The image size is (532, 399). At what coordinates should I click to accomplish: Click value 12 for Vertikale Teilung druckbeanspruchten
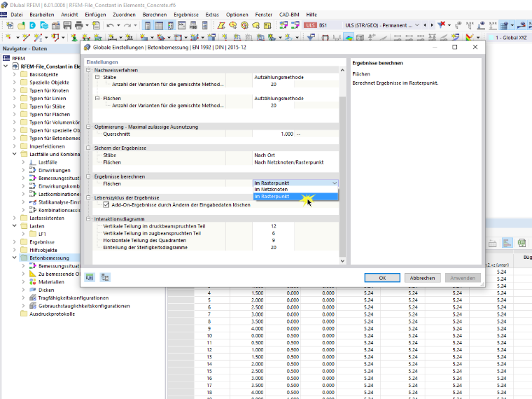point(273,226)
